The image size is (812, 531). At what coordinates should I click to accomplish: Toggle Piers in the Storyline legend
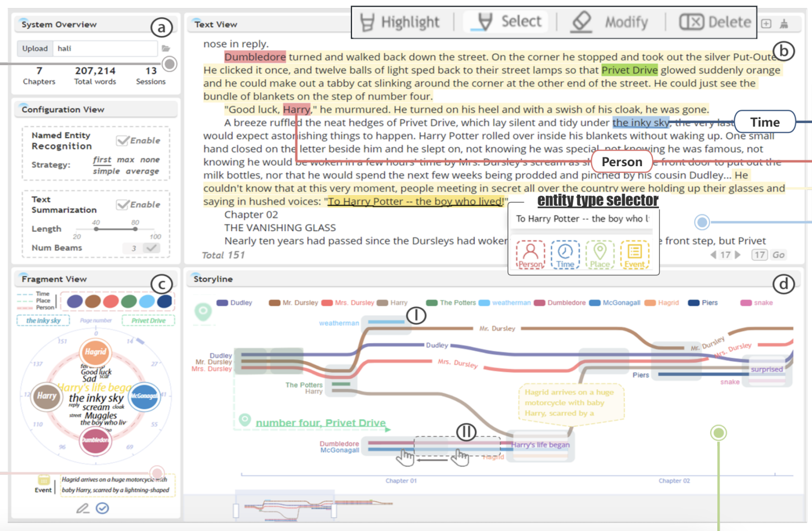pos(703,303)
